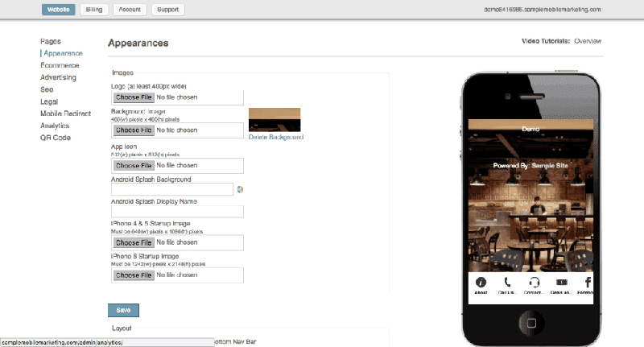Go to Pages in the sidebar
Image resolution: width=644 pixels, height=347 pixels.
[51, 42]
